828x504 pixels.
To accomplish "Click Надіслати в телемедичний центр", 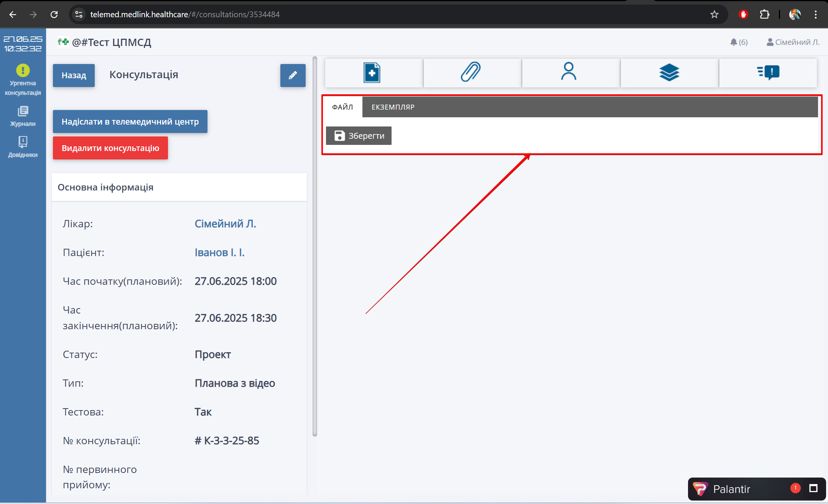I will tap(130, 121).
